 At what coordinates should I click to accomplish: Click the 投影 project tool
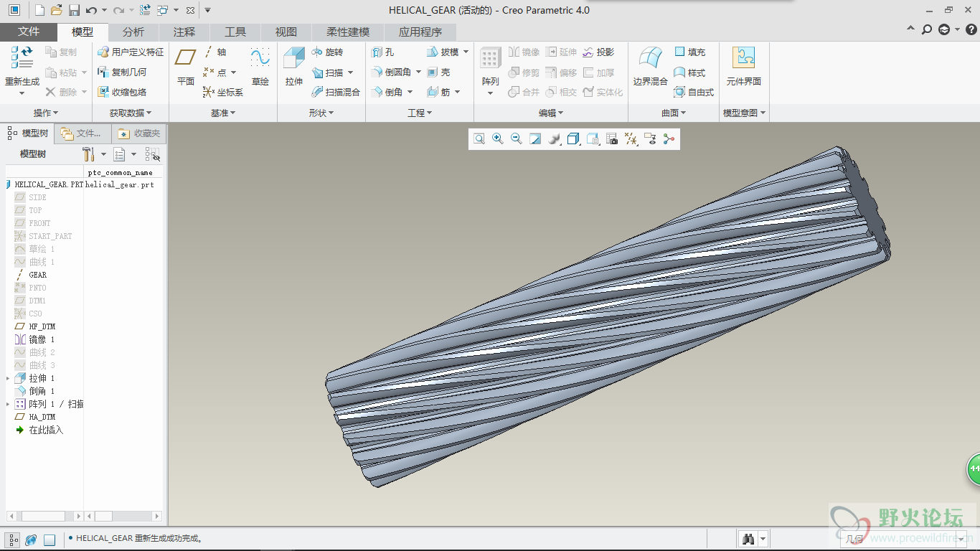(598, 52)
